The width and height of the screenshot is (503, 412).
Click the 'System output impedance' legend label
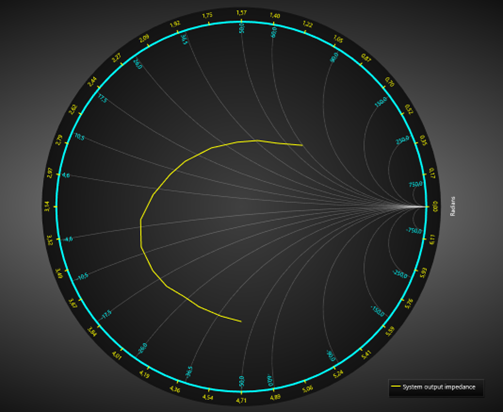[x=439, y=387]
